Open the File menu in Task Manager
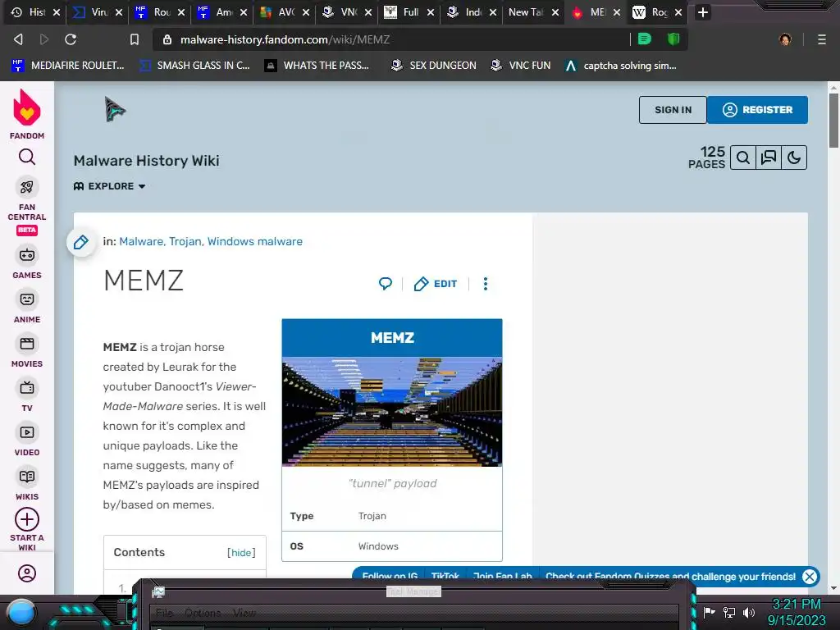This screenshot has width=840, height=630. point(164,613)
